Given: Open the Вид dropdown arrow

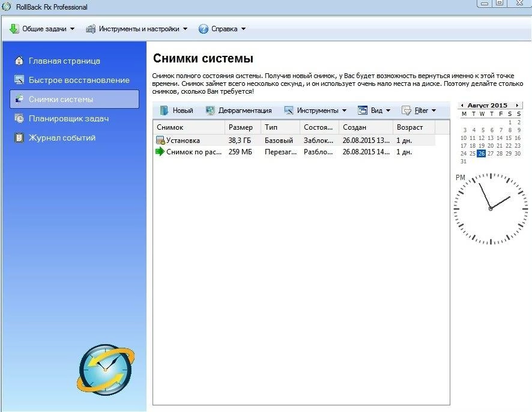Looking at the screenshot, I should pos(388,111).
